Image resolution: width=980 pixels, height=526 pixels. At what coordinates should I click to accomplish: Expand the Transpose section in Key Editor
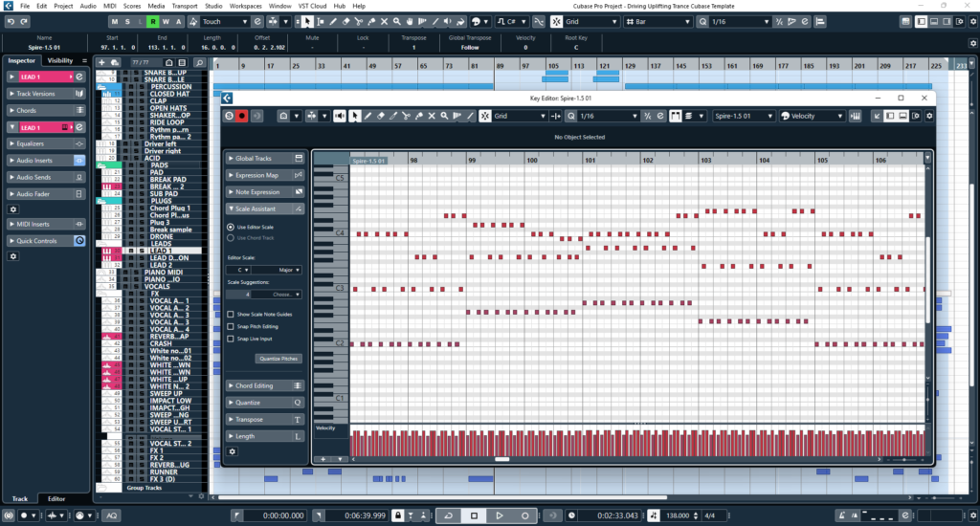point(265,419)
